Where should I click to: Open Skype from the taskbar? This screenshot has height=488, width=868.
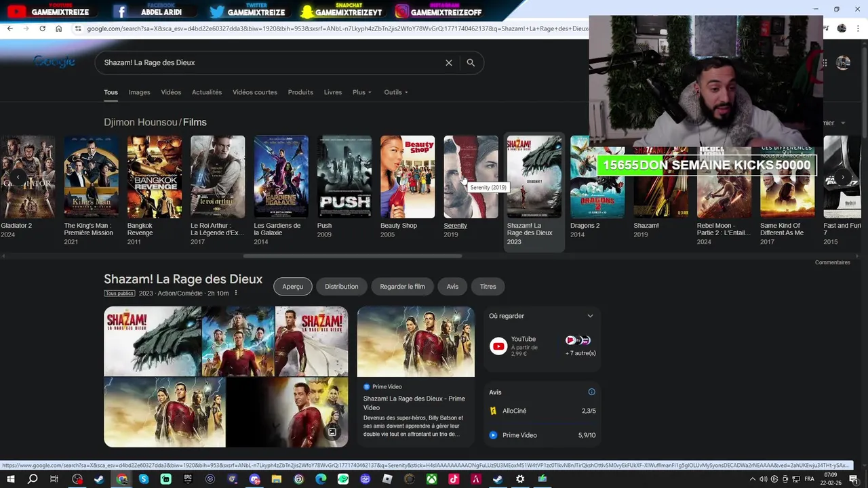click(144, 479)
